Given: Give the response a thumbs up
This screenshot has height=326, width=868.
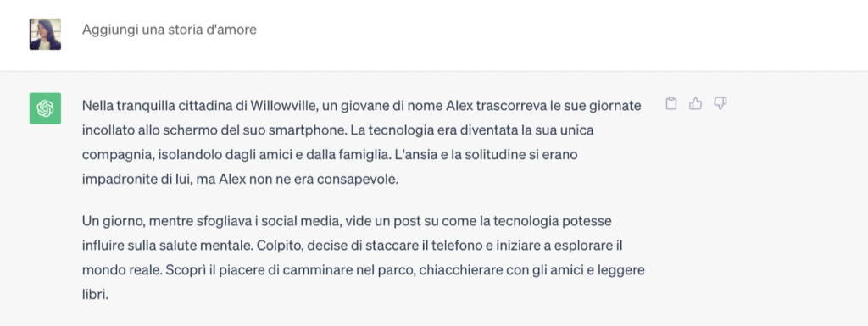Looking at the screenshot, I should [x=695, y=103].
